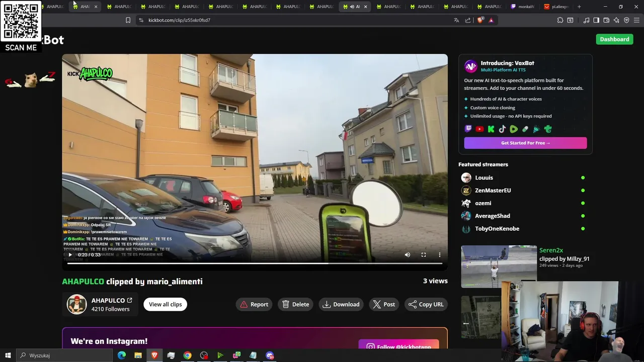
Task: Close the active tab playing audio
Action: (365, 7)
